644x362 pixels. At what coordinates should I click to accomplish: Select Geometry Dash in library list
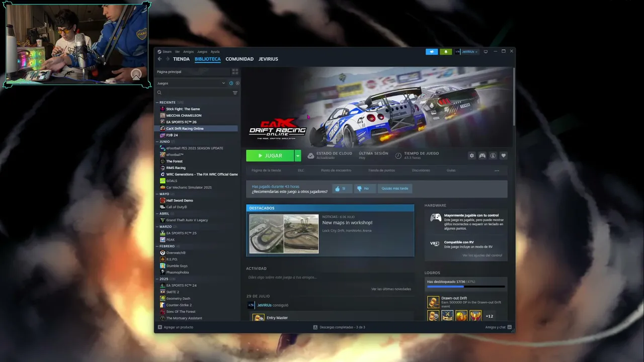(x=178, y=299)
